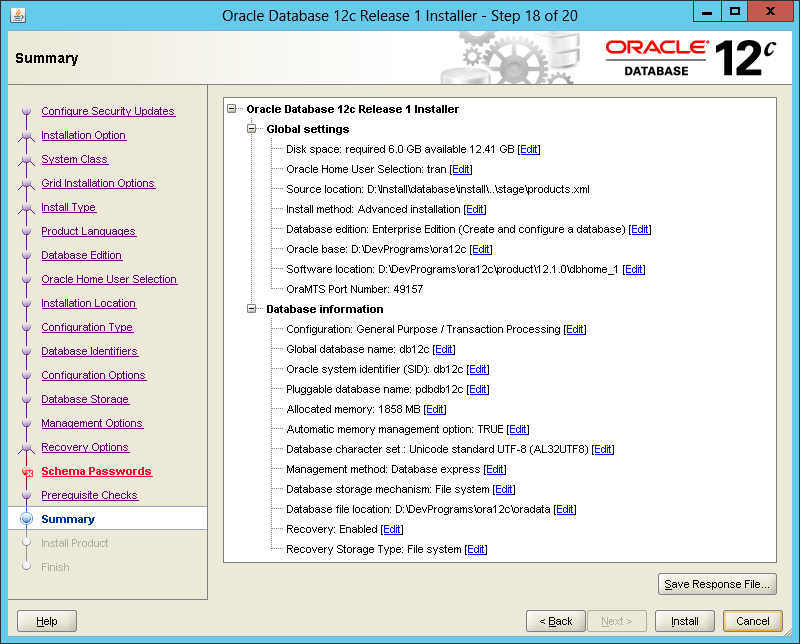This screenshot has height=644, width=800.
Task: Go to the Product Languages step
Action: point(88,231)
